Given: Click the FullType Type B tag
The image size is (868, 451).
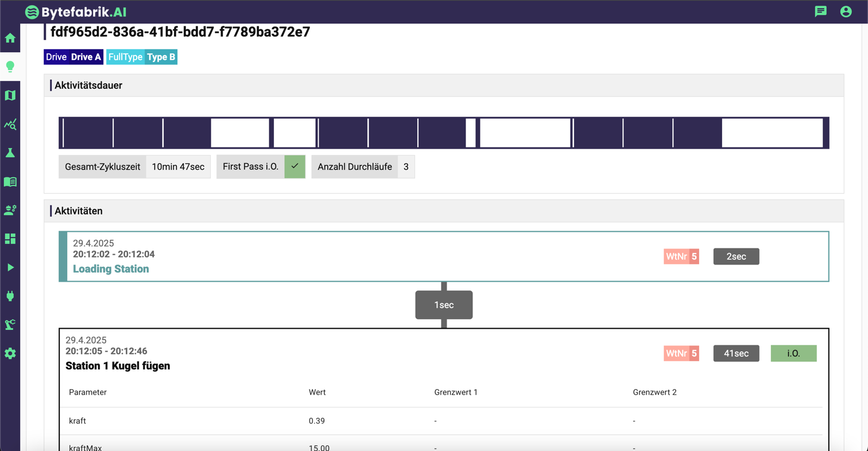Looking at the screenshot, I should (x=142, y=57).
